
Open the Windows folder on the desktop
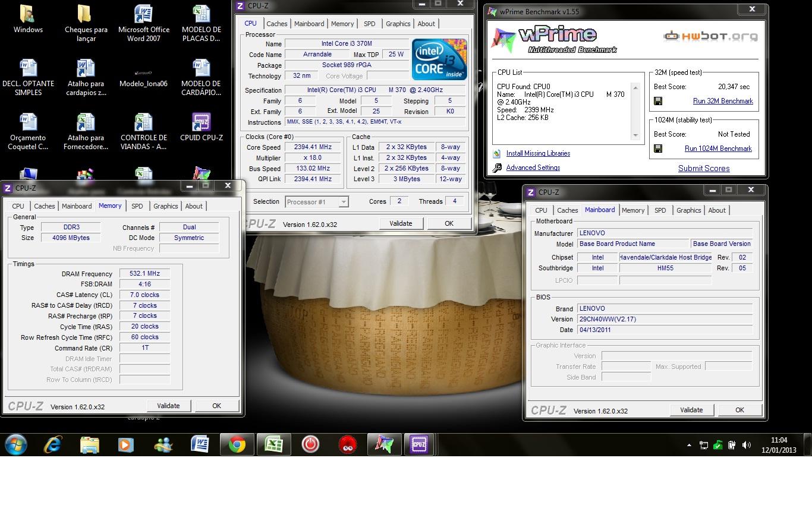(x=28, y=18)
